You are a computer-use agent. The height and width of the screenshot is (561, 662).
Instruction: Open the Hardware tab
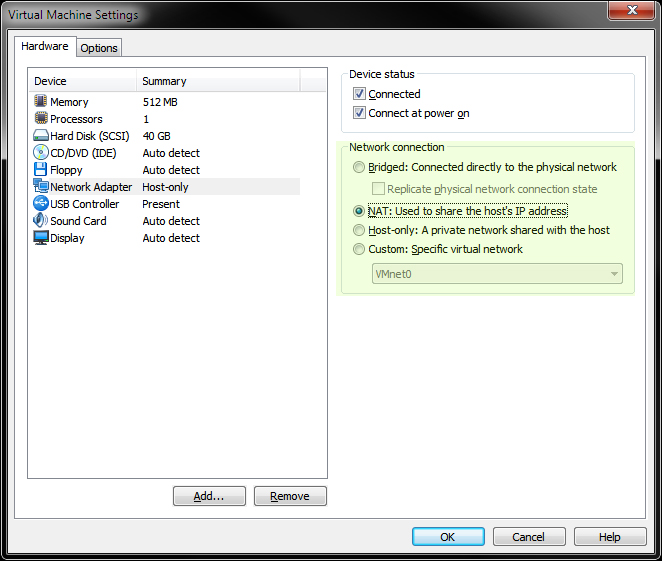[45, 46]
